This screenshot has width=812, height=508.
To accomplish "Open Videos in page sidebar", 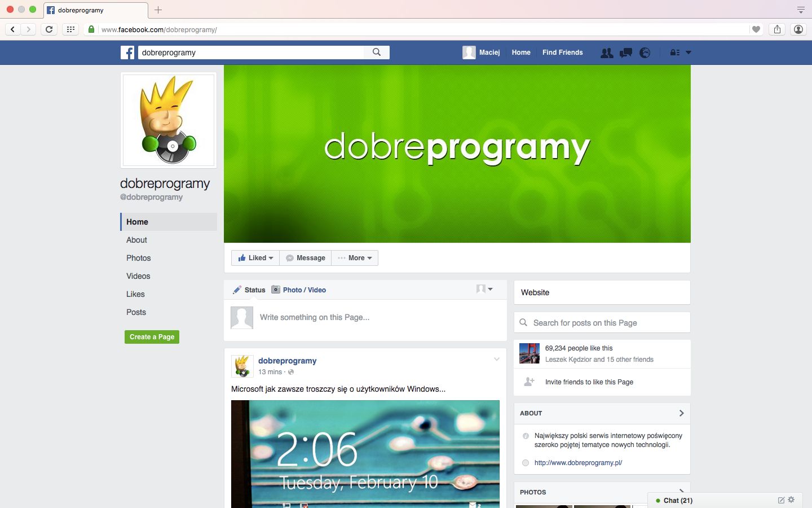I will point(138,276).
